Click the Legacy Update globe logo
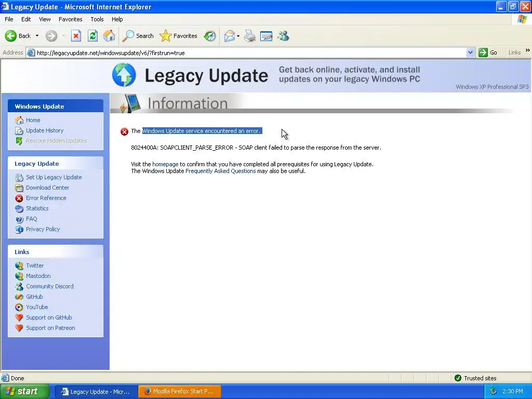The width and height of the screenshot is (532, 399). click(x=124, y=75)
